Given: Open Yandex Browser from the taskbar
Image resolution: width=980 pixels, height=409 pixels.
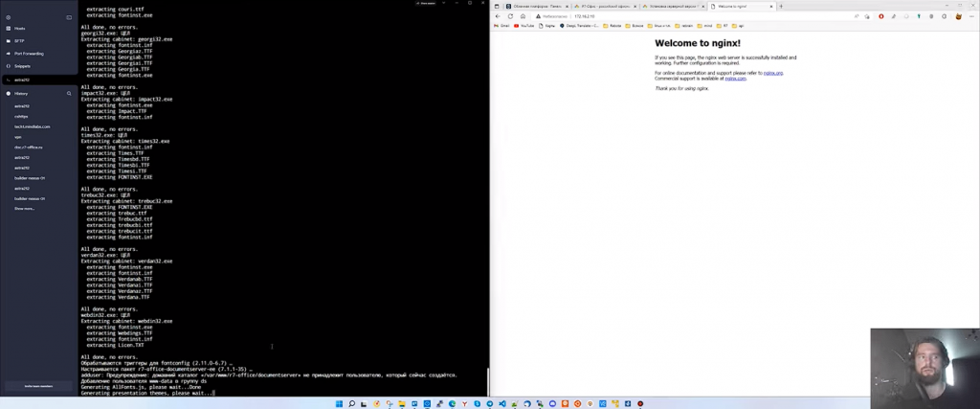Looking at the screenshot, I should (464, 404).
